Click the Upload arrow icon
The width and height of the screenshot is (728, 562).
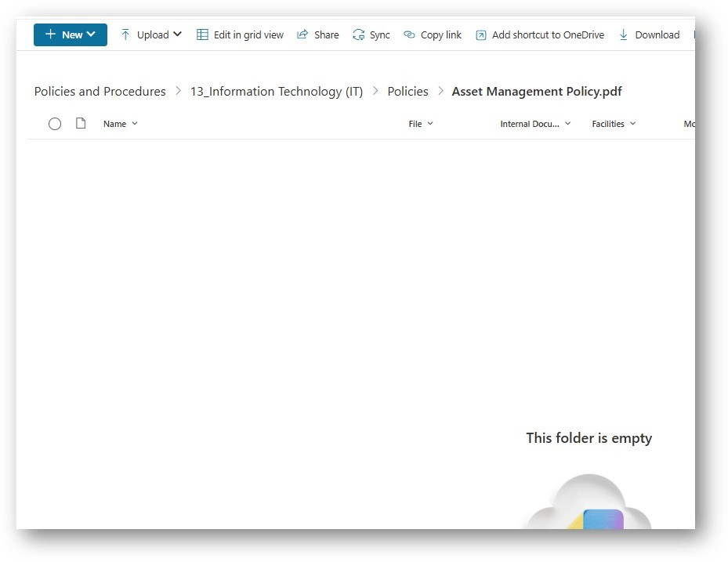125,34
